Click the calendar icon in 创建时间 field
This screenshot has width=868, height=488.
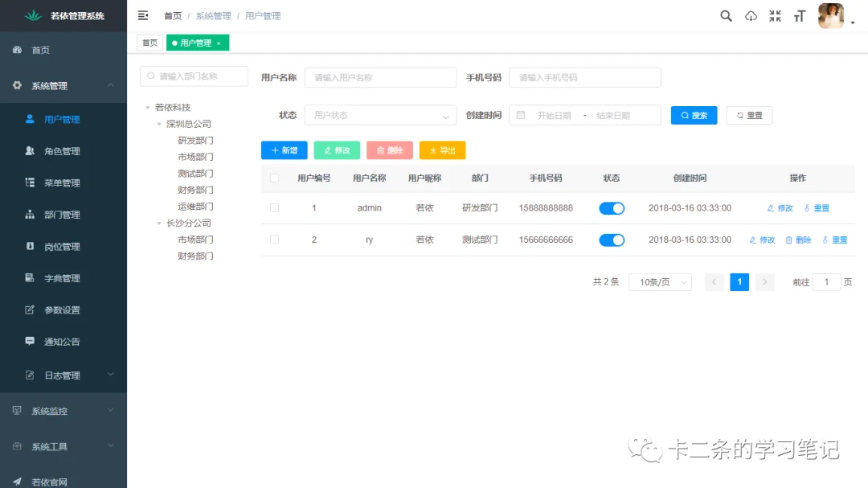pyautogui.click(x=520, y=115)
